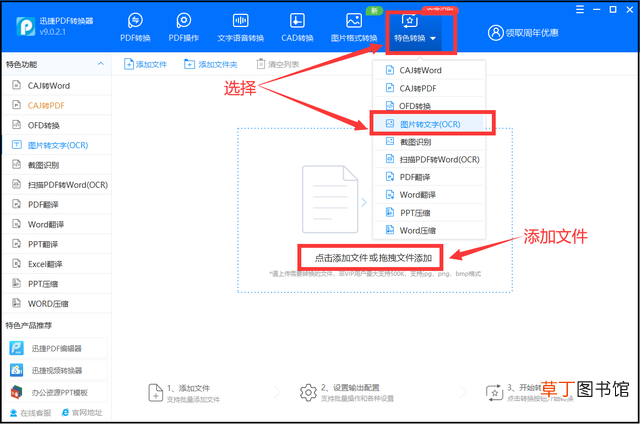Select PPT压缩 in the sidebar
The image size is (640, 424).
click(x=57, y=284)
